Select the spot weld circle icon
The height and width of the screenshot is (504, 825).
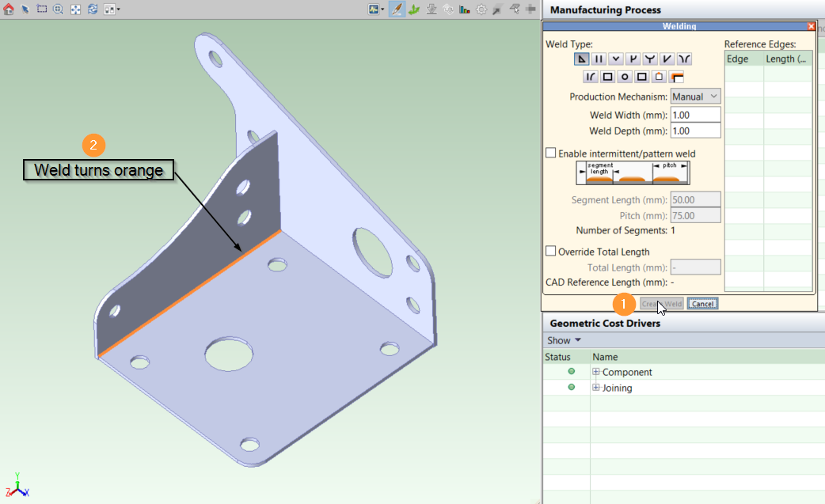click(625, 77)
